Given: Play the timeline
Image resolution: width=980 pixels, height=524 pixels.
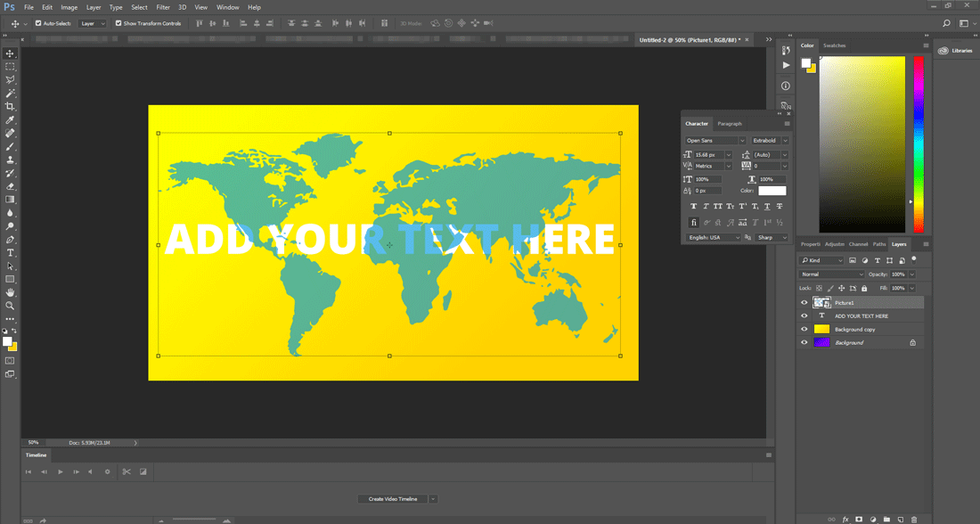Looking at the screenshot, I should tap(60, 471).
